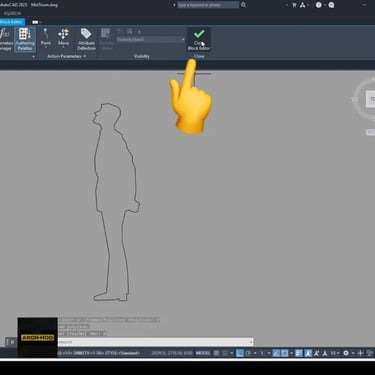Viewport: 375px width, 375px height.
Task: Click the command line input field
Action: 155,342
